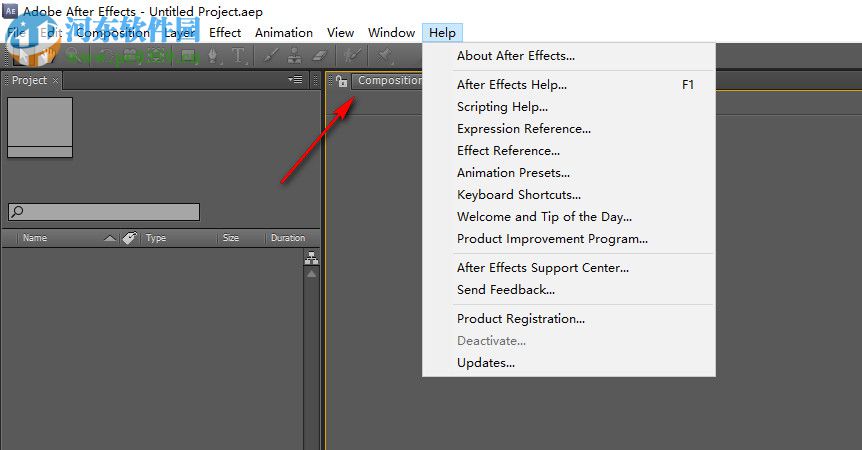Screen dimensions: 862x450
Task: Open the View menu
Action: click(x=340, y=32)
